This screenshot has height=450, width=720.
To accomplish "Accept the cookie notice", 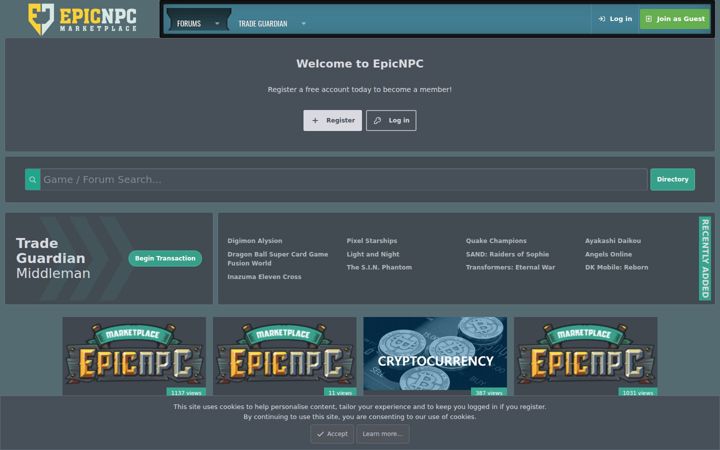I will (332, 434).
